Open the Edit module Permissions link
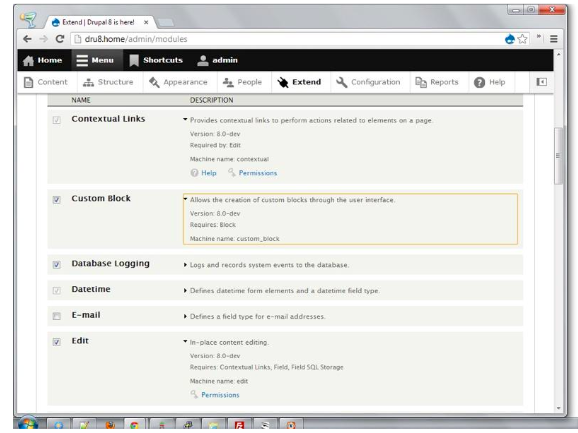Image resolution: width=578 pixels, height=433 pixels. click(220, 395)
